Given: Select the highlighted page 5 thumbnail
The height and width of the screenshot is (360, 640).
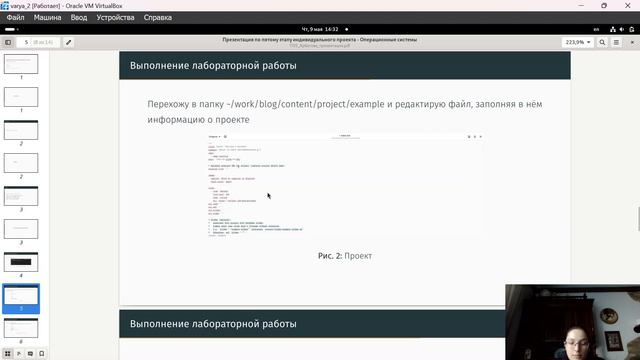Looking at the screenshot, I should tap(21, 296).
